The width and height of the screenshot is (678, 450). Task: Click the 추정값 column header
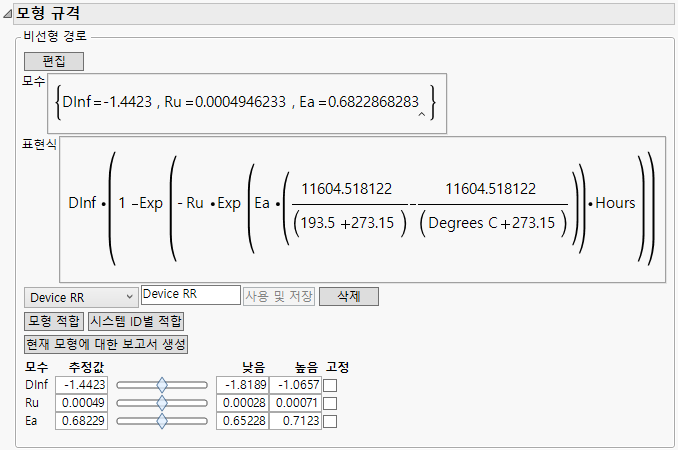86,367
